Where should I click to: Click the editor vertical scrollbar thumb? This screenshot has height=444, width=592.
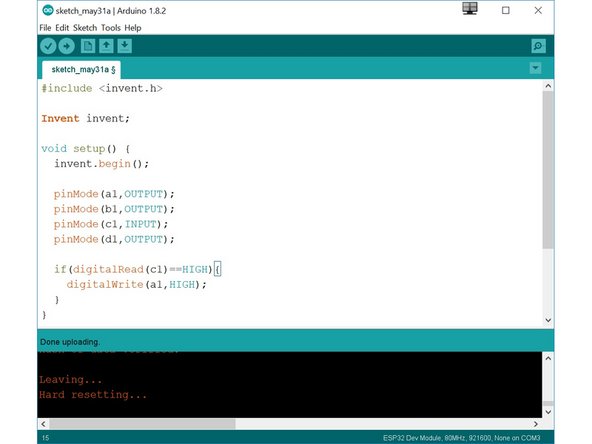(548, 170)
